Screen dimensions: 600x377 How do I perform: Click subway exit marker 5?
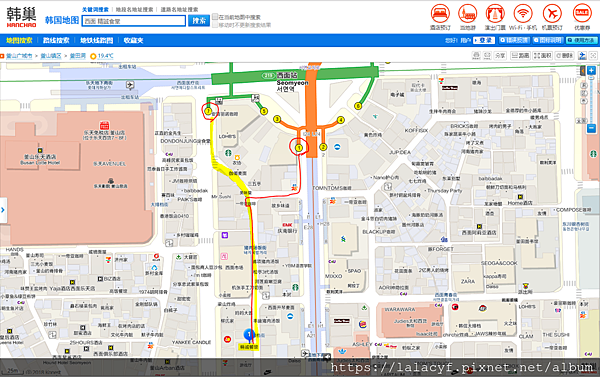[x=264, y=111]
